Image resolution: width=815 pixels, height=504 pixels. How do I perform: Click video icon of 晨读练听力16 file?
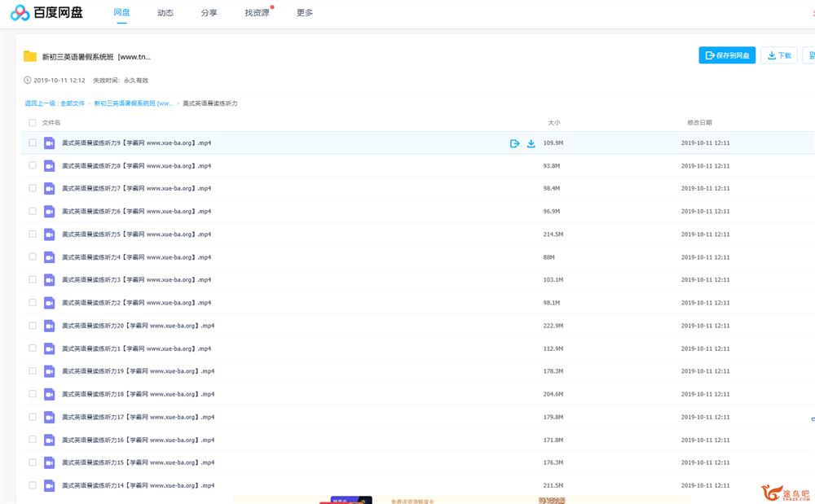(50, 440)
